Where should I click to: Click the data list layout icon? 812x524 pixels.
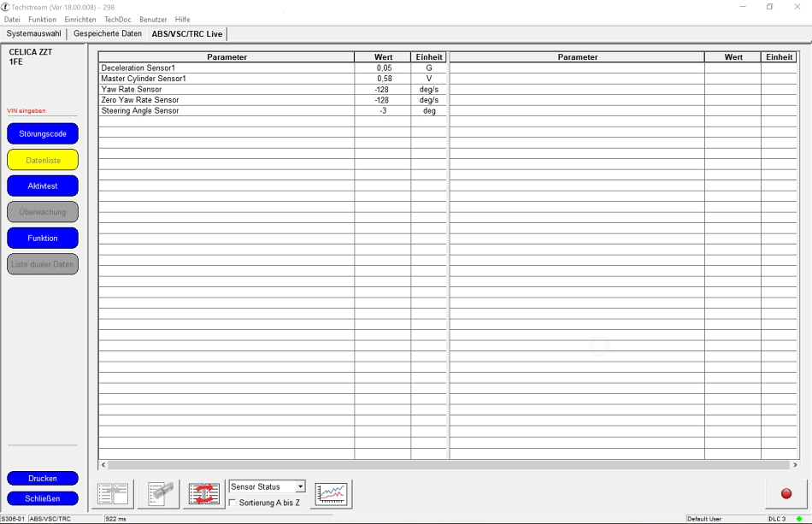coord(113,494)
